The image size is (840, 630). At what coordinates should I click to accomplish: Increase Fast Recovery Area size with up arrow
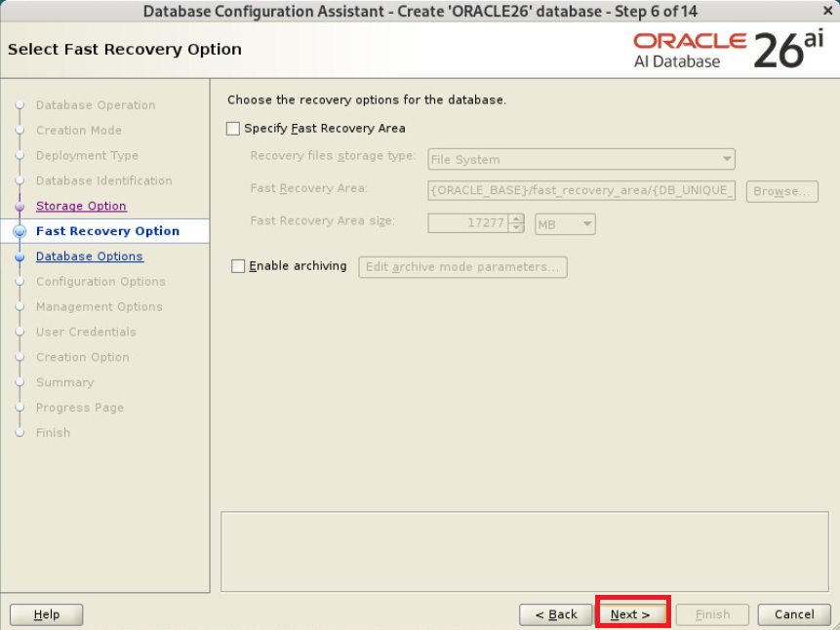click(x=516, y=218)
